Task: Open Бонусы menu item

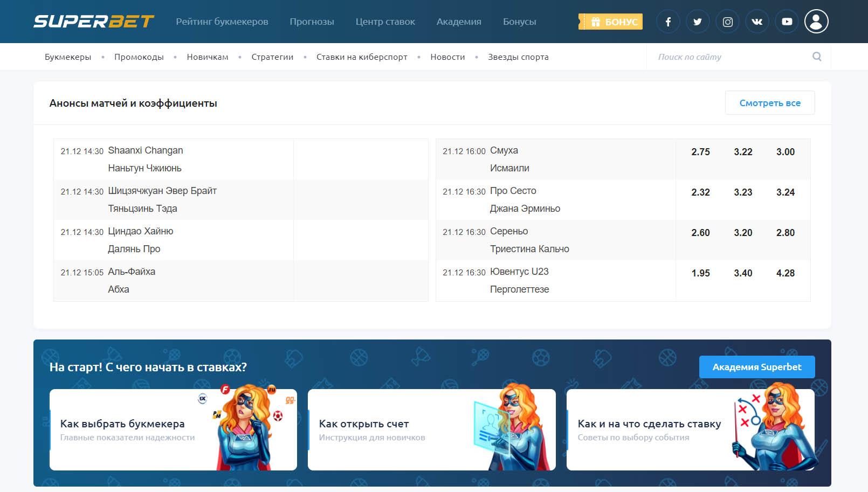Action: pyautogui.click(x=520, y=22)
